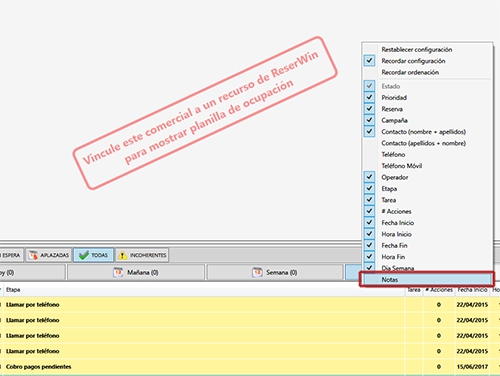Image resolution: width=500 pixels, height=376 pixels.
Task: Disable the Campaña column checkbox
Action: click(369, 120)
